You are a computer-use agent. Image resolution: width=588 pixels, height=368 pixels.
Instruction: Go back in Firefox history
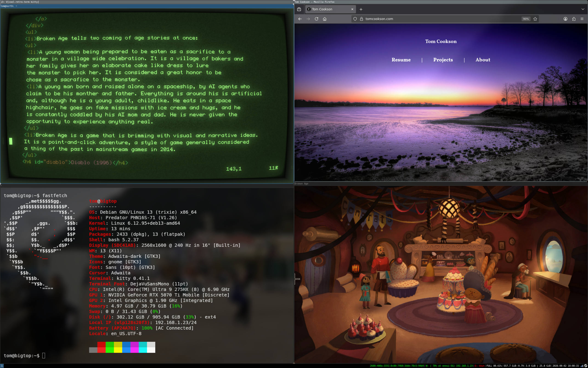tap(300, 19)
